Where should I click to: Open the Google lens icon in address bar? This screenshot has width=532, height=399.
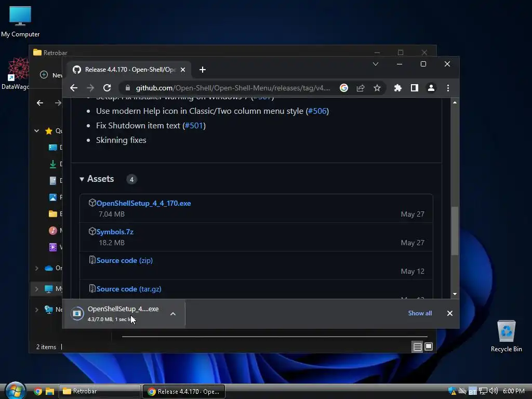(344, 88)
